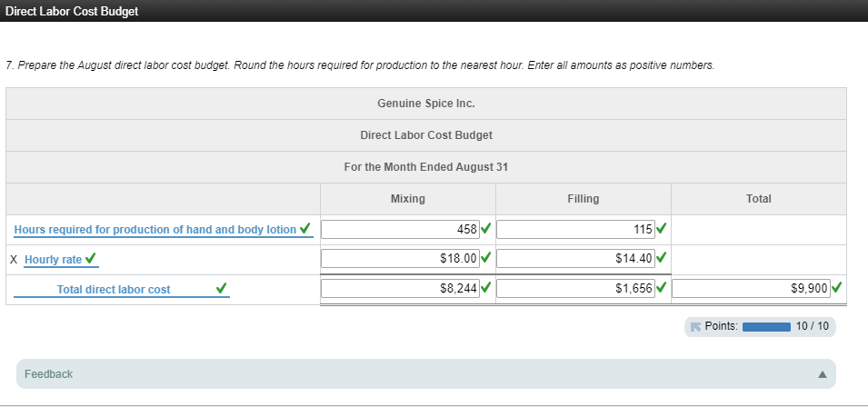
Task: Click the Feedback label text
Action: (x=49, y=374)
